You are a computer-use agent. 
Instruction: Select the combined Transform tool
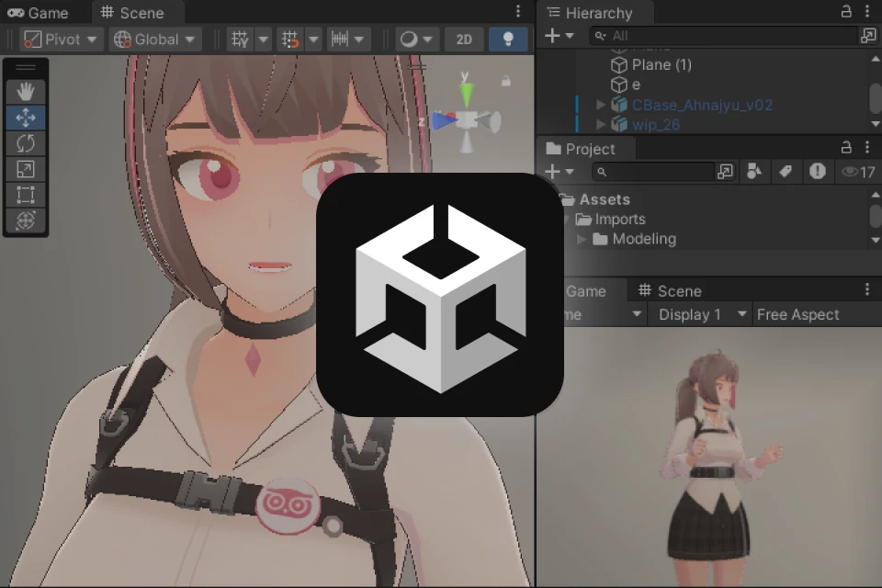(x=26, y=220)
